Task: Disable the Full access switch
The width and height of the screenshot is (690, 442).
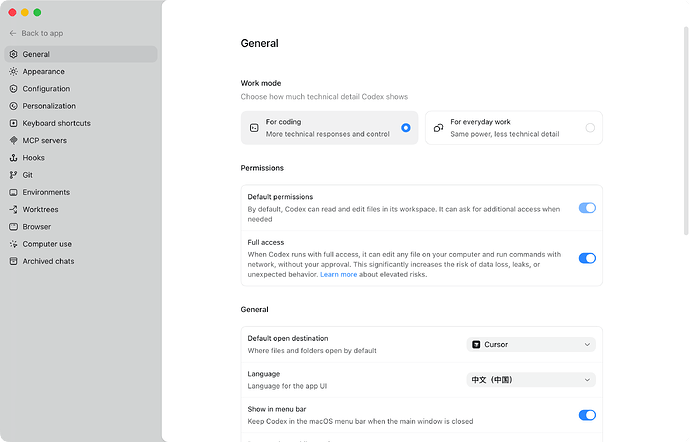Action: coord(587,258)
